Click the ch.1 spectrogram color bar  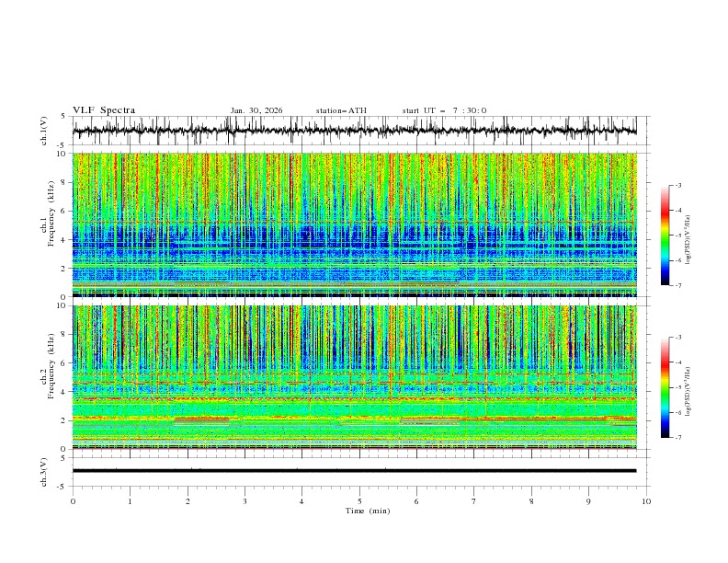(x=665, y=235)
